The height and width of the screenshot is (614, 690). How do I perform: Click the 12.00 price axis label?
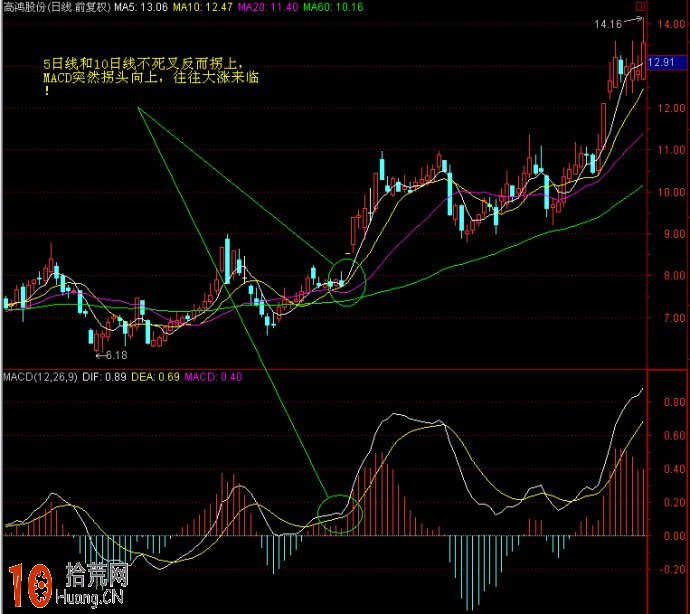[x=672, y=108]
